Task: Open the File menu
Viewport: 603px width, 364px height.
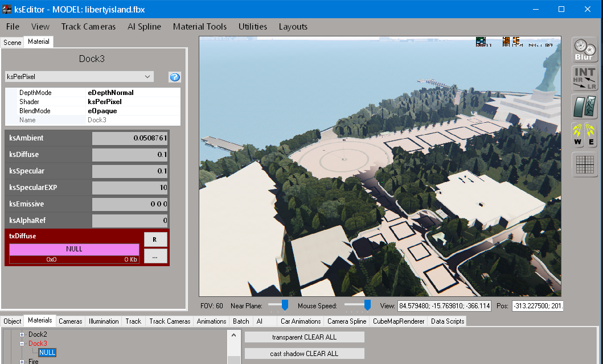Action: point(13,27)
